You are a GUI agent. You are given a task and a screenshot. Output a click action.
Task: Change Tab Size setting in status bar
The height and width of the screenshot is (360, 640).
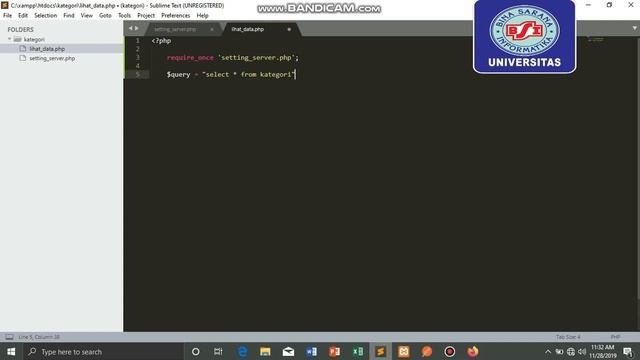point(568,337)
